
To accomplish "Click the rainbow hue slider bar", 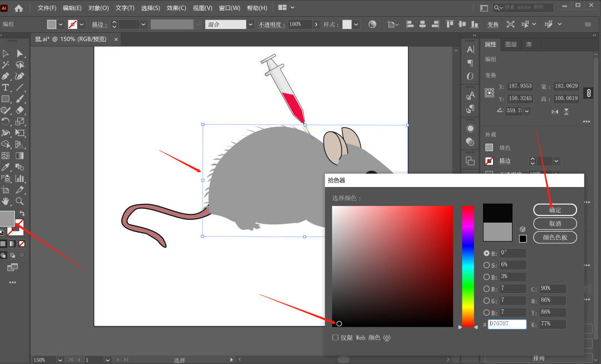I will tap(468, 266).
